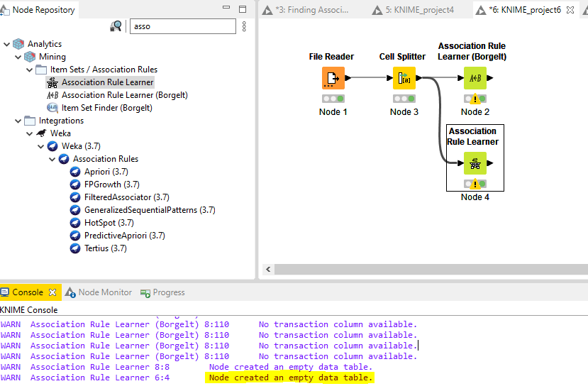Screen dimensions: 588x391
Task: Select FilteredAssociator (3.7) in tree
Action: click(126, 197)
